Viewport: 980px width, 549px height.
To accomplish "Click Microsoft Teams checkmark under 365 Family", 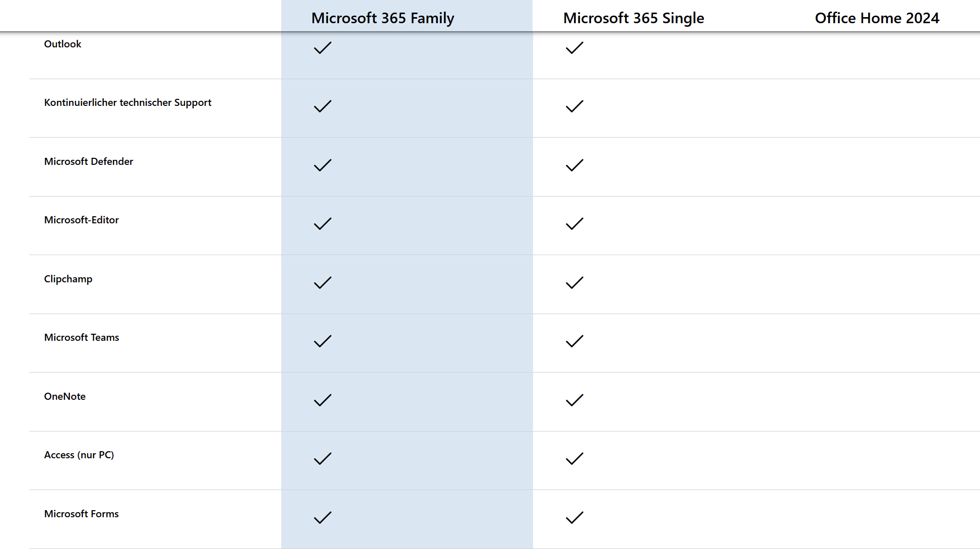I will (322, 341).
